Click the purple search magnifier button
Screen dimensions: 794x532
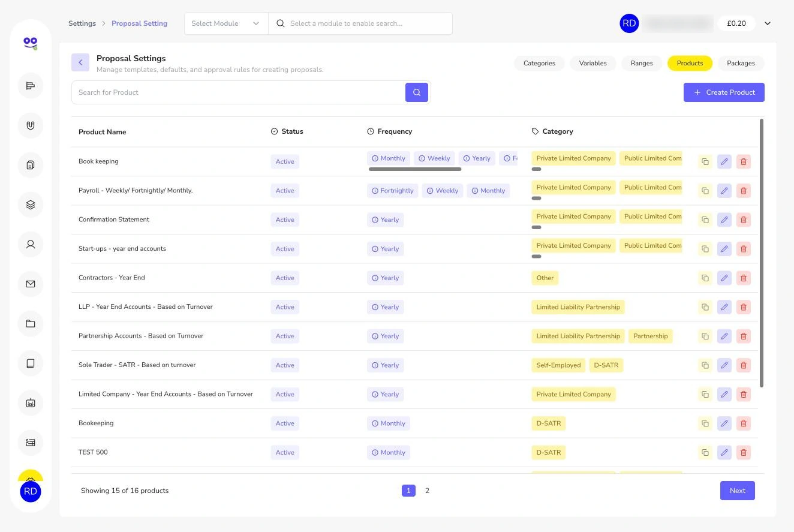point(417,92)
